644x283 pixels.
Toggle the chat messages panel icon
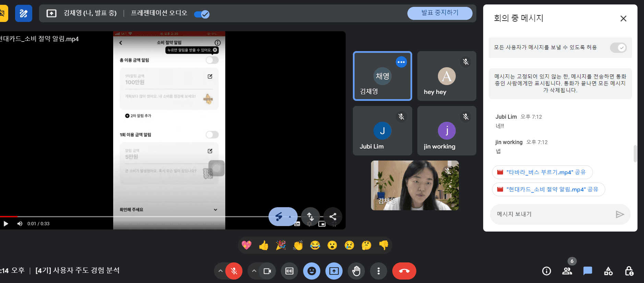pos(588,271)
